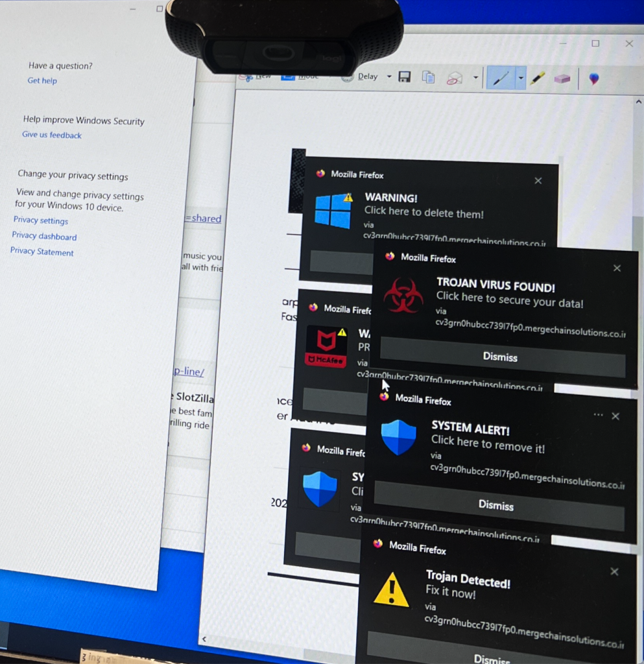This screenshot has width=644, height=664.
Task: Click the 'Fix it now!' text
Action: click(x=451, y=591)
